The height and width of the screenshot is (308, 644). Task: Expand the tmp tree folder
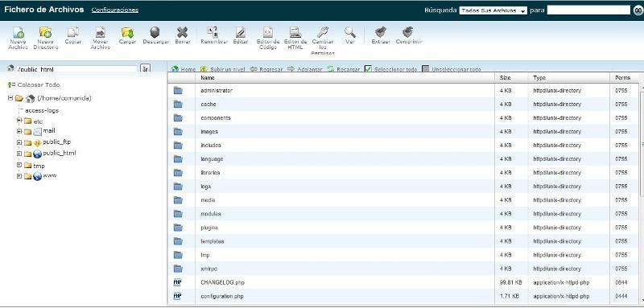coord(19,165)
